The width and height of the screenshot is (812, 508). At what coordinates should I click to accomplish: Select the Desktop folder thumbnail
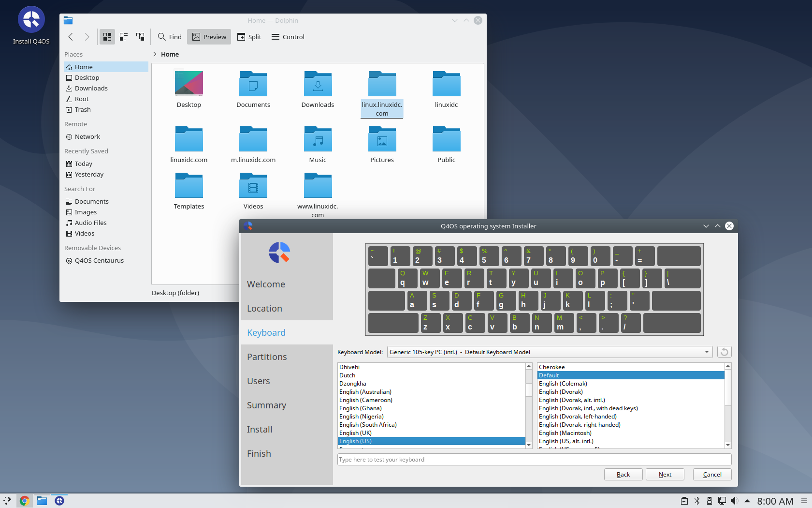click(189, 83)
